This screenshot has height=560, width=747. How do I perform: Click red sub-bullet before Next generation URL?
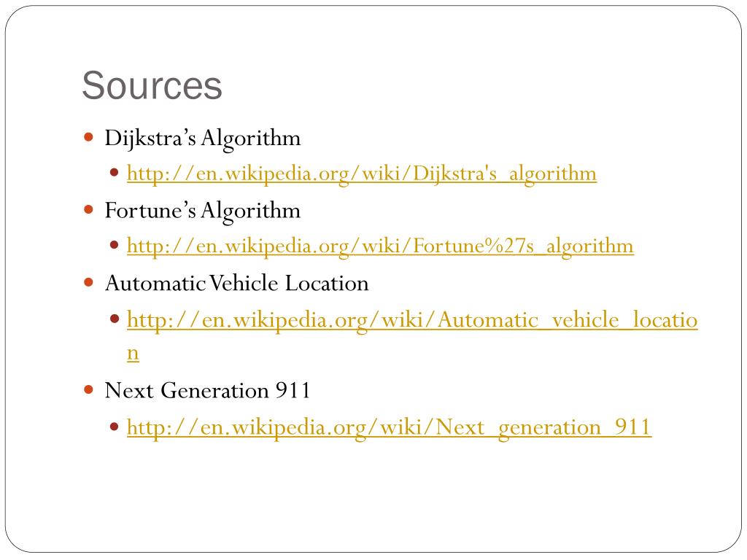(114, 426)
